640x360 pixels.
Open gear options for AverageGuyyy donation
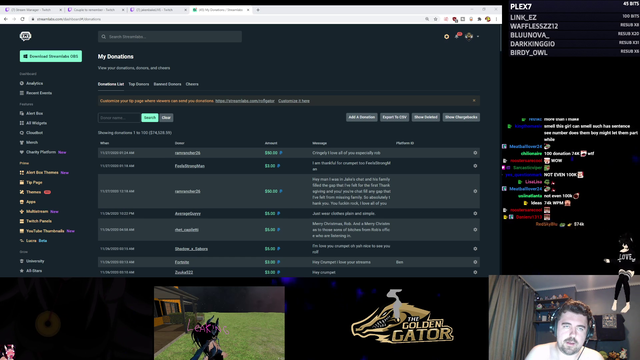475,213
